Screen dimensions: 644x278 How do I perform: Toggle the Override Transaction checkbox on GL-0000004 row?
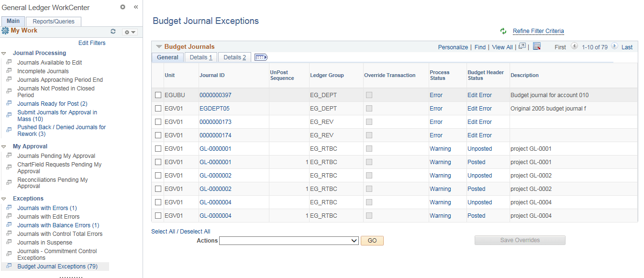(x=368, y=202)
